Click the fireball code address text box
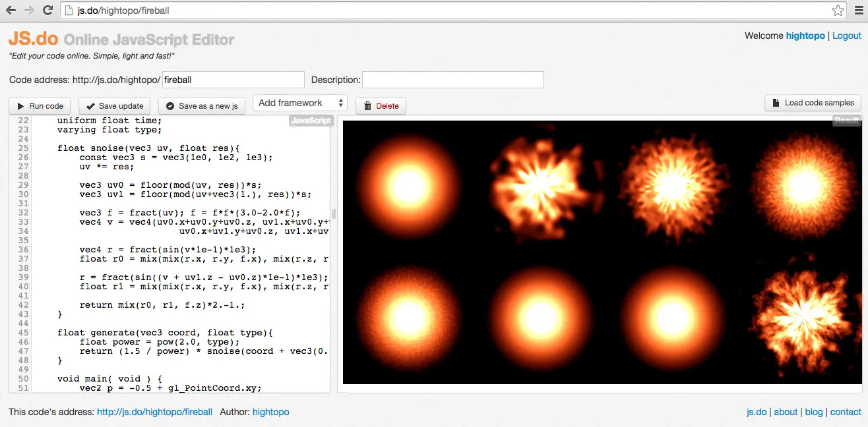Viewport: 868px width, 427px height. point(232,79)
